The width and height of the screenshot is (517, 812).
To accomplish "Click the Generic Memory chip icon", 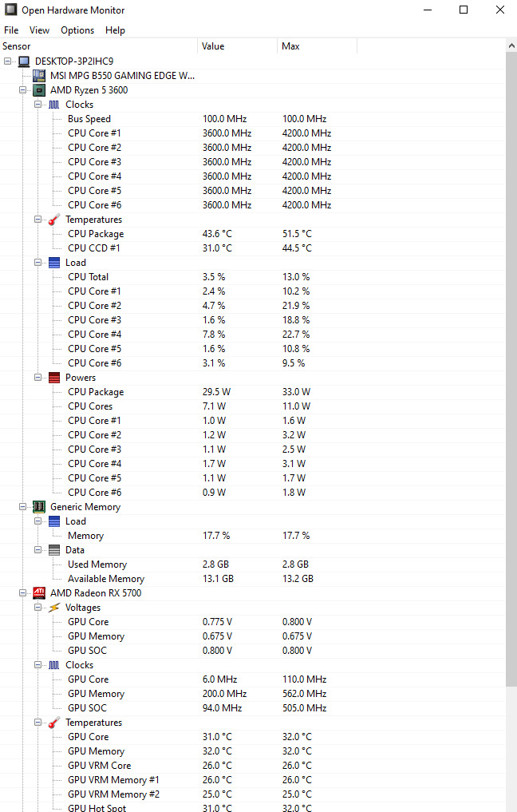I will [39, 506].
